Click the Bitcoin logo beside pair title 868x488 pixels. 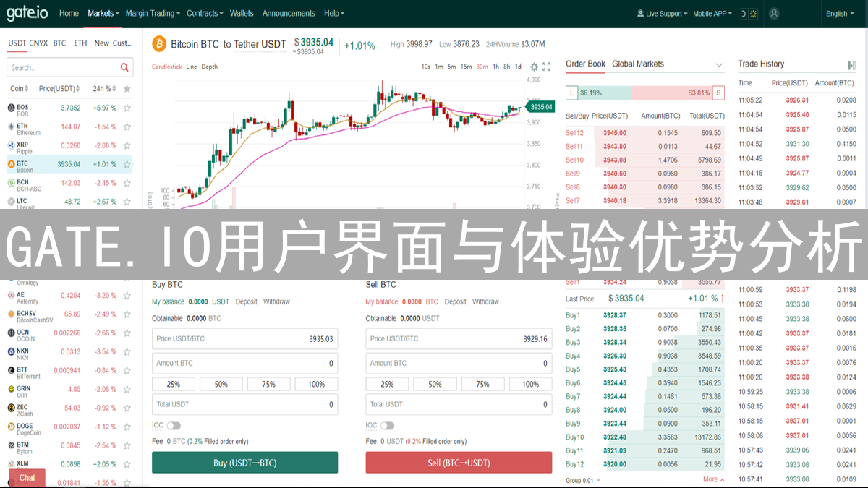point(158,44)
